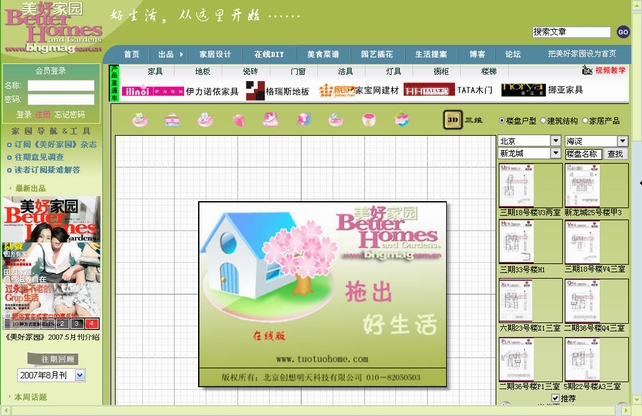This screenshot has height=416, width=642.
Task: Click the seventh pink dish toolbar icon
Action: tap(336, 120)
